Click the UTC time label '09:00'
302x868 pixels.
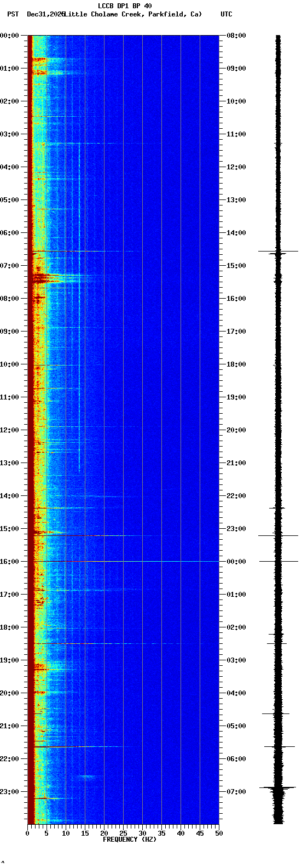236,68
